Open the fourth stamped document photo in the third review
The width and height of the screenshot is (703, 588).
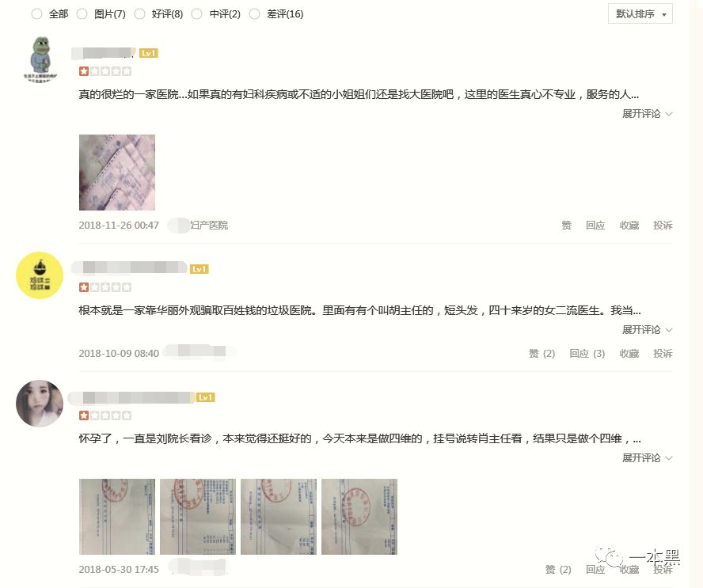[x=359, y=517]
